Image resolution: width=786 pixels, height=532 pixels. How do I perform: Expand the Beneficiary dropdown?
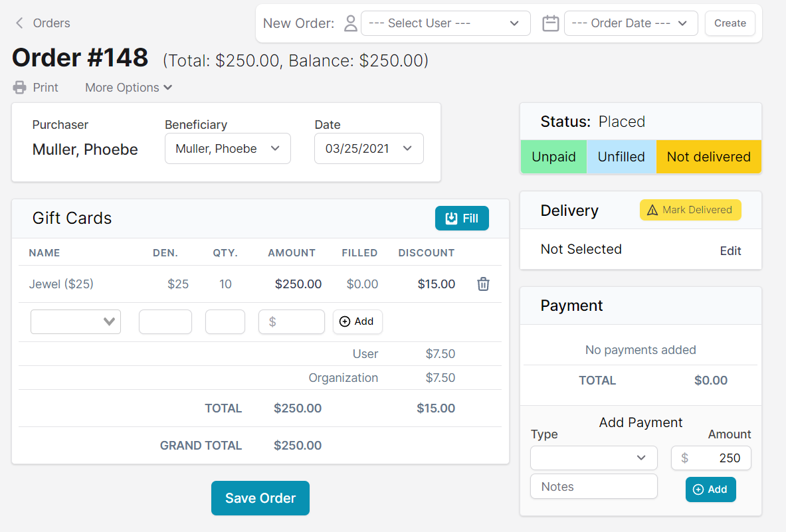[x=227, y=149]
